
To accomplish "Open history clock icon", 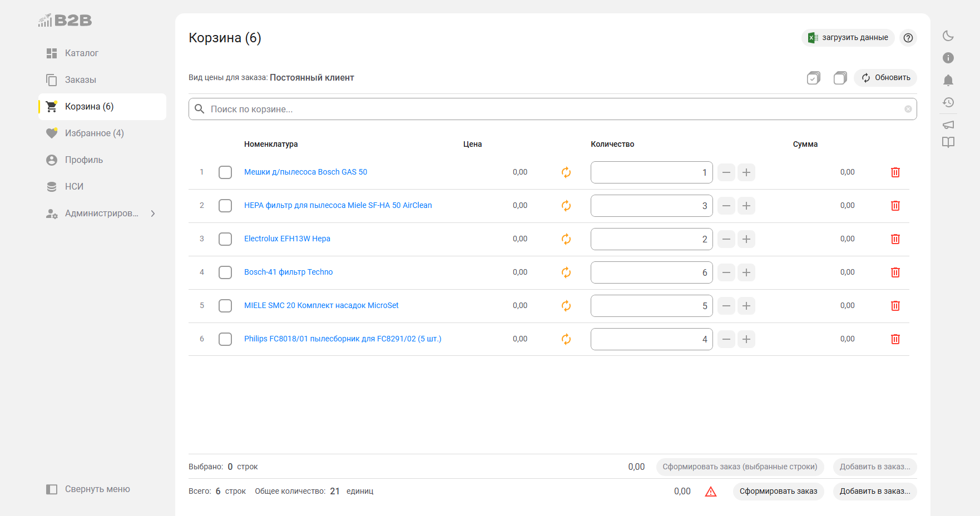I will point(948,102).
